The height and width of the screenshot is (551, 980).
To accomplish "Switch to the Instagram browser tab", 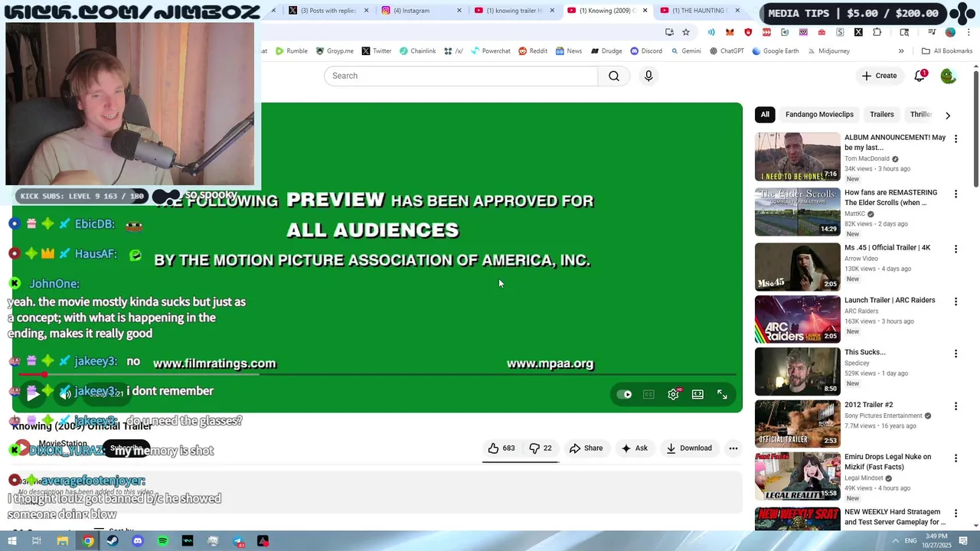I will coord(420,11).
